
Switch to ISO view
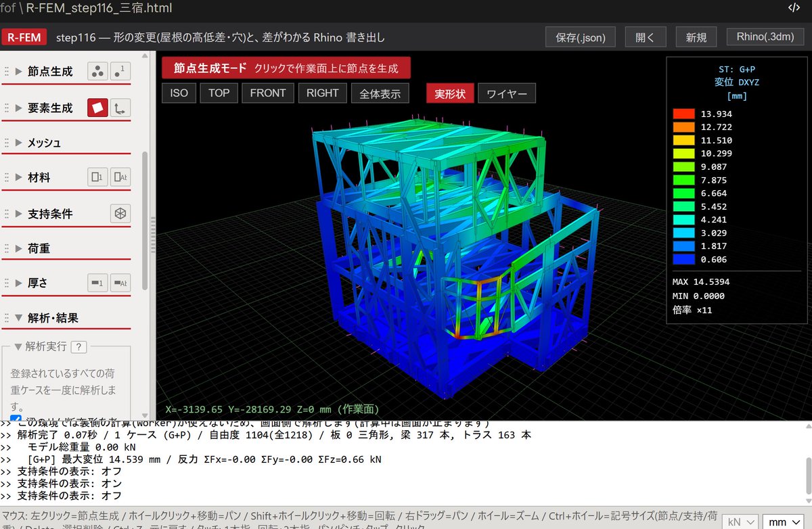click(x=179, y=93)
